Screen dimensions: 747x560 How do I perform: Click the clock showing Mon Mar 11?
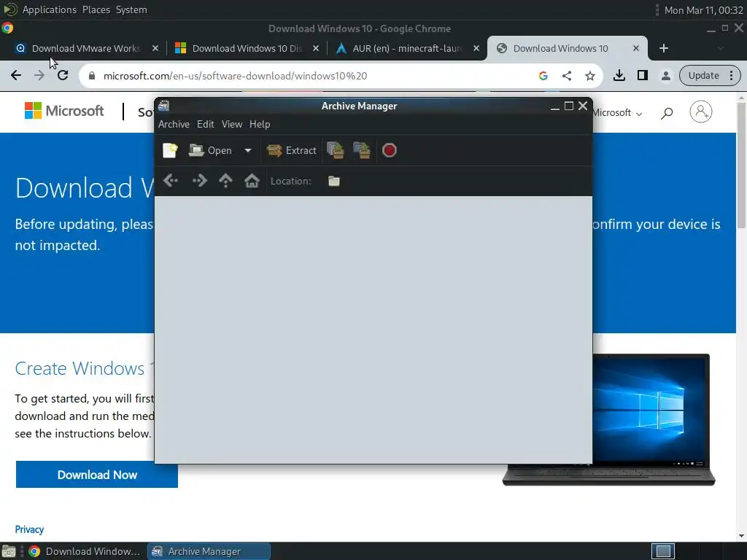coord(703,10)
